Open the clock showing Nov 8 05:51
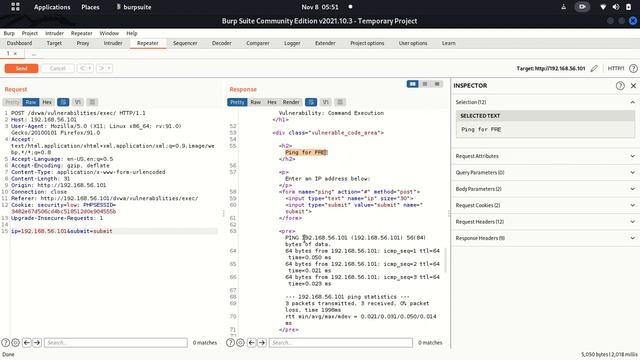Screen dimensions: 640x360 click(320, 7)
